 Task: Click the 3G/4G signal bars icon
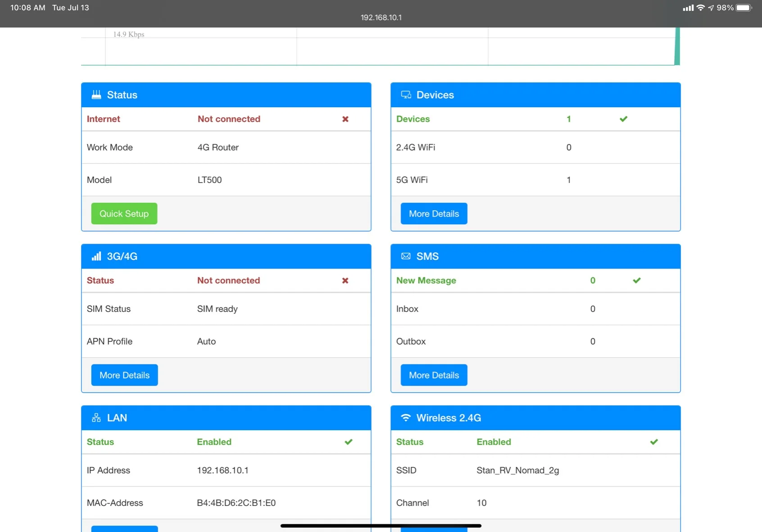tap(96, 256)
